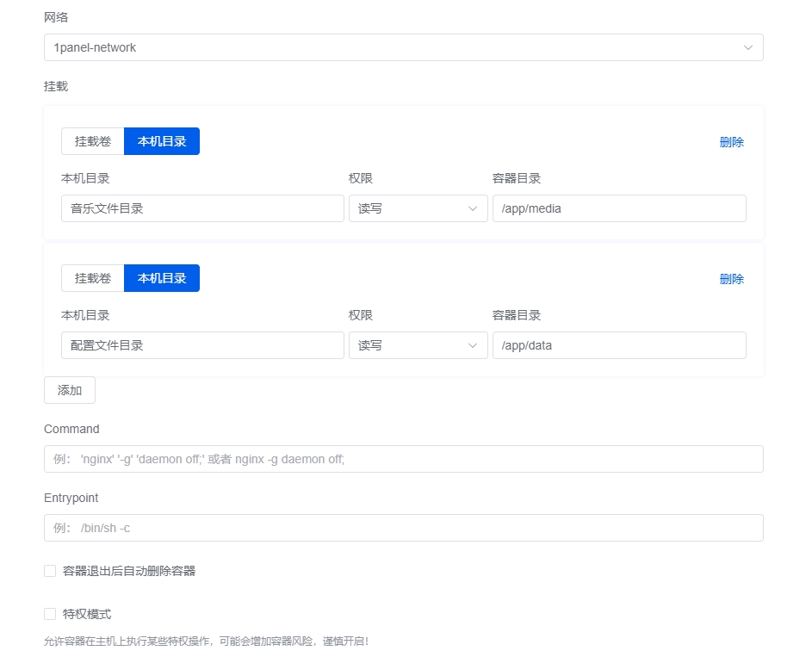Select 本机目录 tab in first mount block

pyautogui.click(x=162, y=141)
